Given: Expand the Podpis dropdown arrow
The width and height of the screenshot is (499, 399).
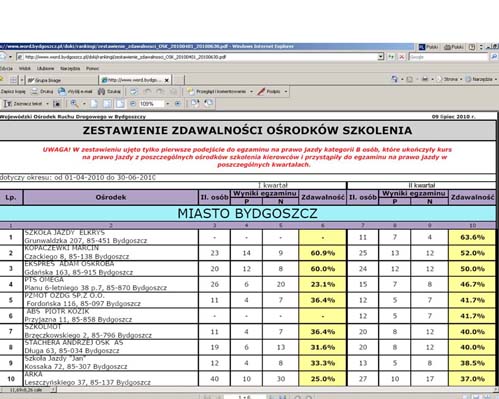Looking at the screenshot, I should coord(286,91).
